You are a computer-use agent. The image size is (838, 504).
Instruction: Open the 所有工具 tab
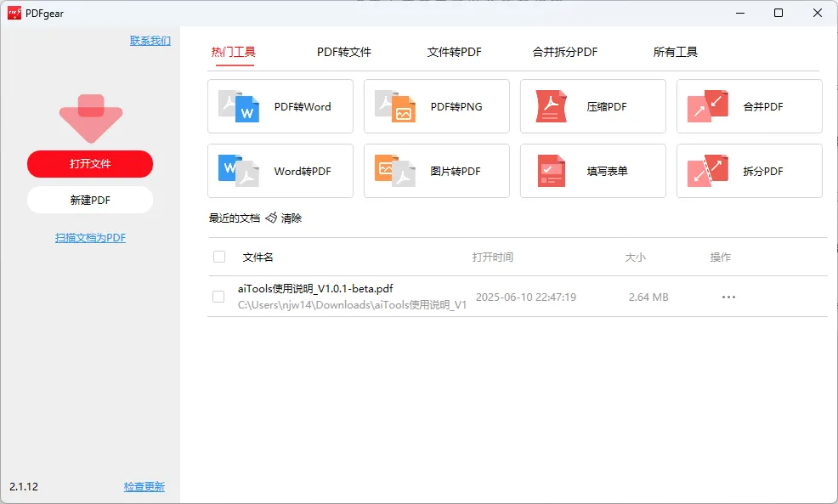pos(676,52)
